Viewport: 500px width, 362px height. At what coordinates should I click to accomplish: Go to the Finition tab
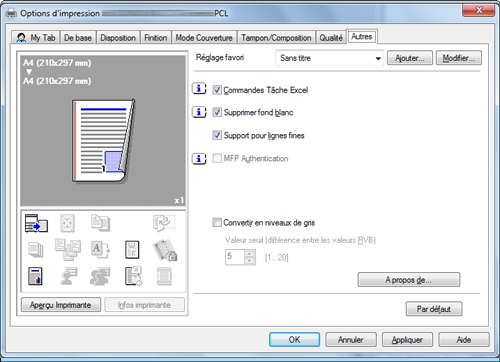[155, 38]
